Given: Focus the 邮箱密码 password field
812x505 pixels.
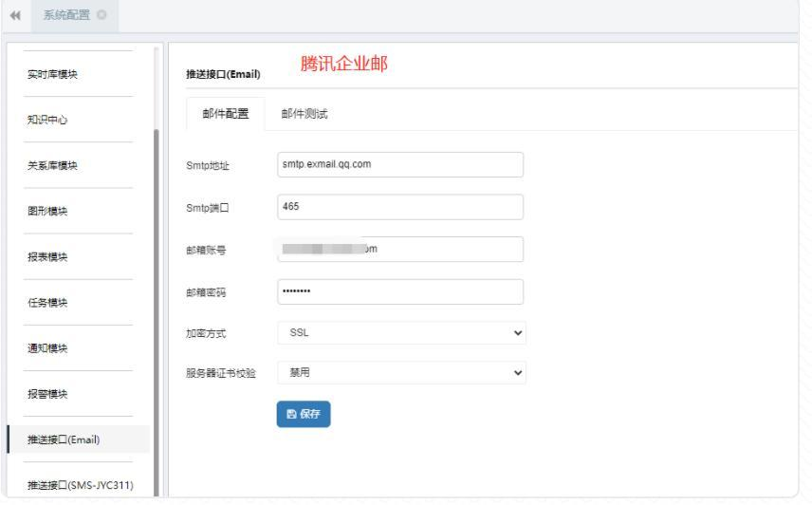Looking at the screenshot, I should tap(400, 291).
